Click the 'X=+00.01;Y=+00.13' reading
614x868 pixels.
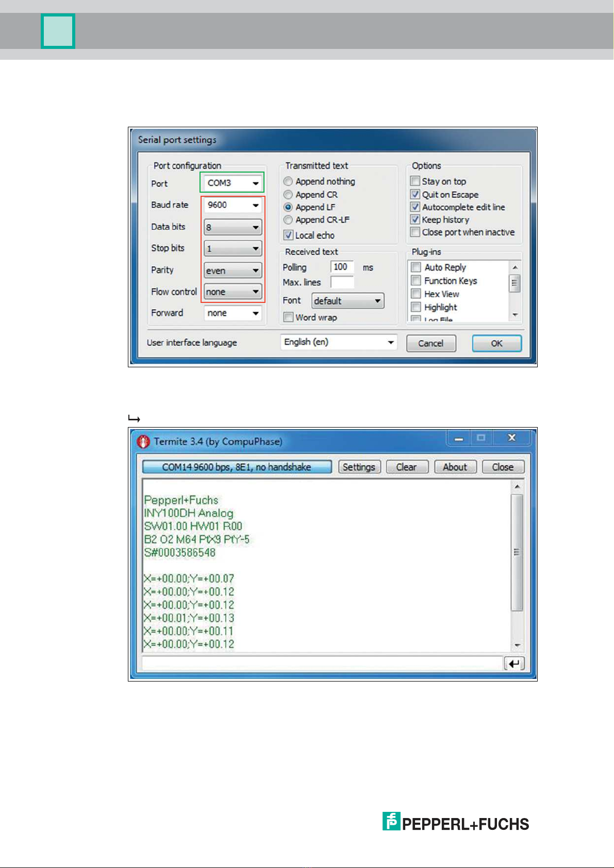click(x=189, y=618)
